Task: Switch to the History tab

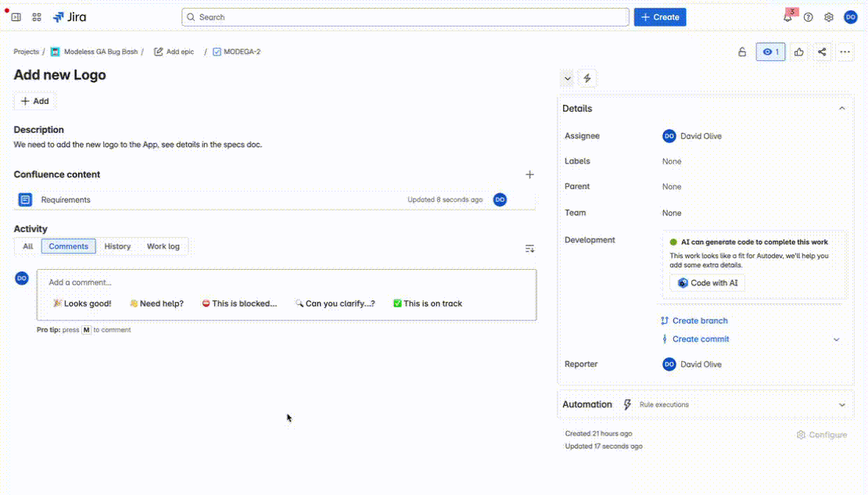Action: click(x=117, y=246)
